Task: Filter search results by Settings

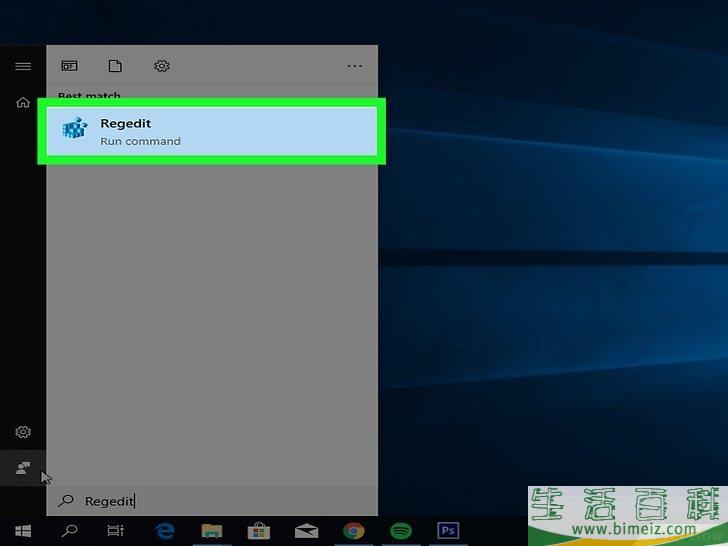Action: (x=161, y=66)
